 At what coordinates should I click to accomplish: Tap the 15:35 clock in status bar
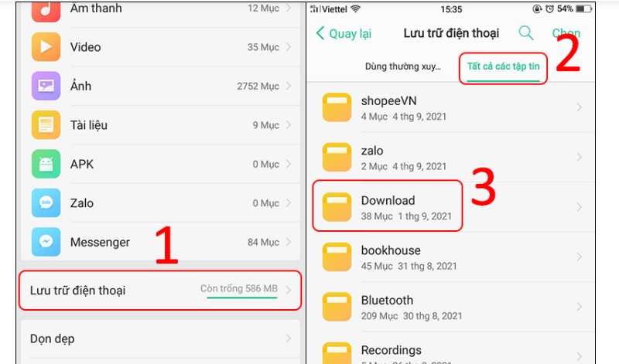pyautogui.click(x=451, y=9)
